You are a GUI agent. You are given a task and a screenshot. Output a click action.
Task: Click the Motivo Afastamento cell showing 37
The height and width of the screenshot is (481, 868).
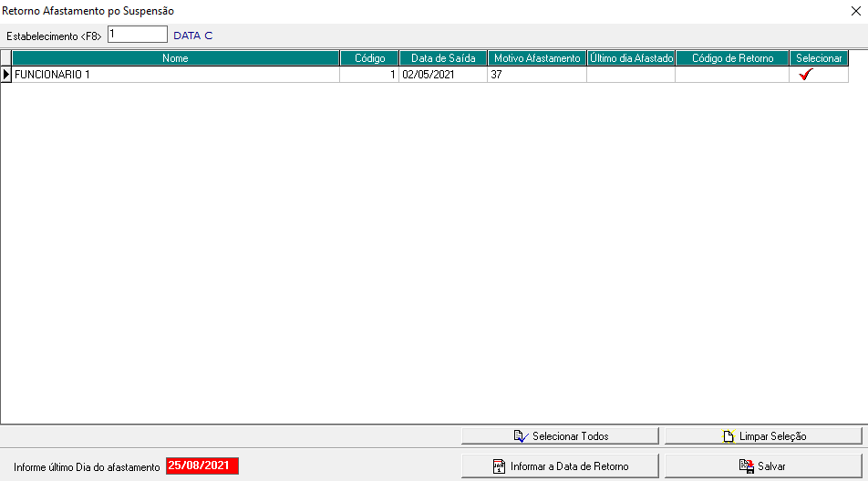point(537,75)
